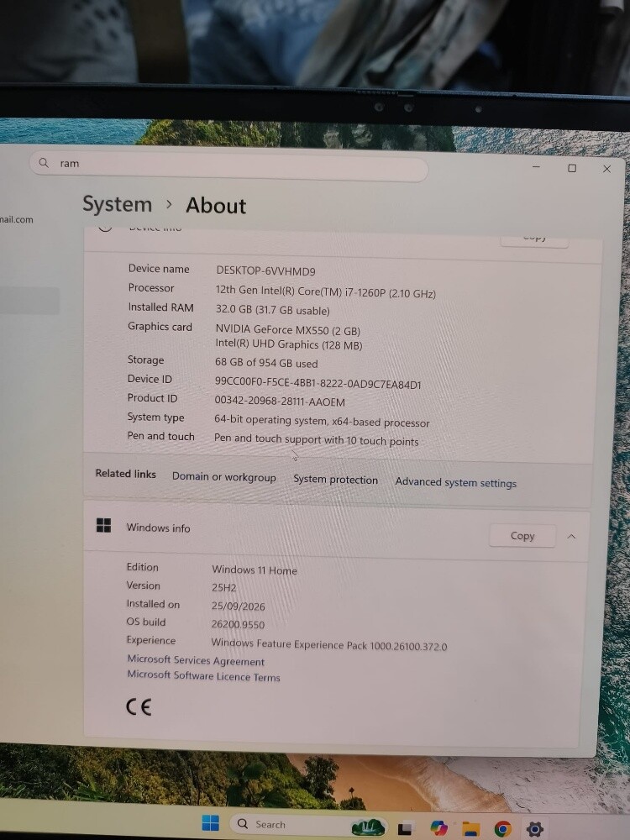The height and width of the screenshot is (840, 630).
Task: Select the device name DESKTOP-6VVHMD9
Action: pyautogui.click(x=265, y=271)
